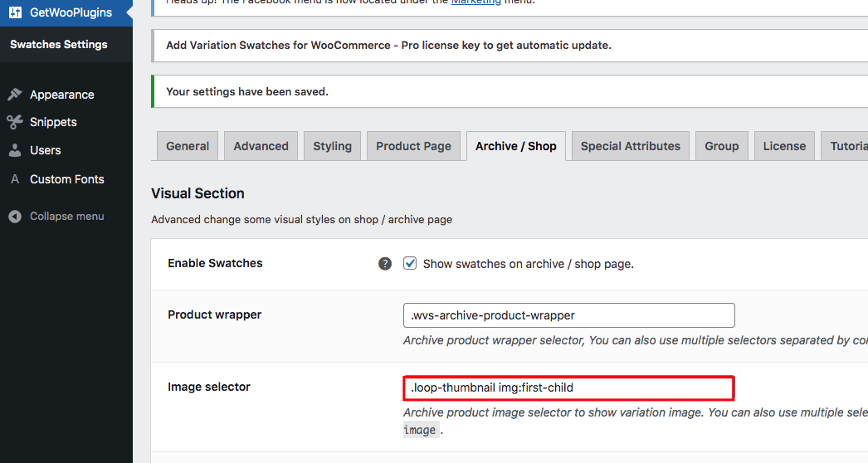This screenshot has height=463, width=868.
Task: Open the Special Attributes tab
Action: coord(631,146)
